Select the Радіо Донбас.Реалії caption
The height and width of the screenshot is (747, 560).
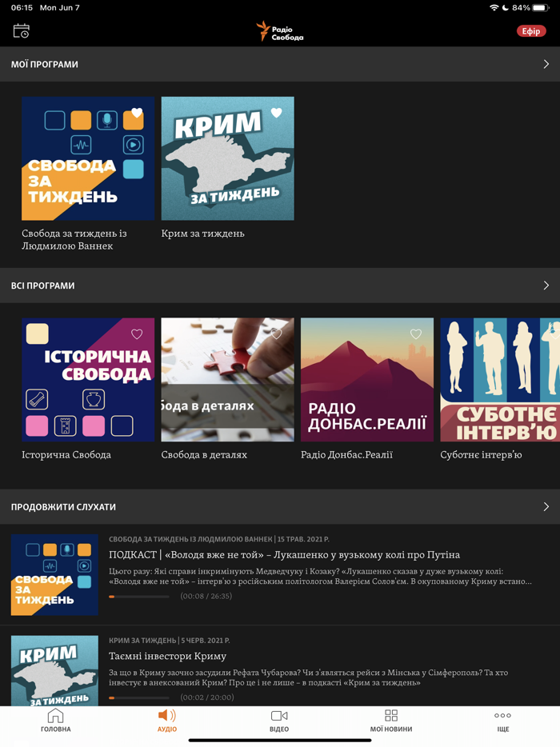tap(346, 454)
